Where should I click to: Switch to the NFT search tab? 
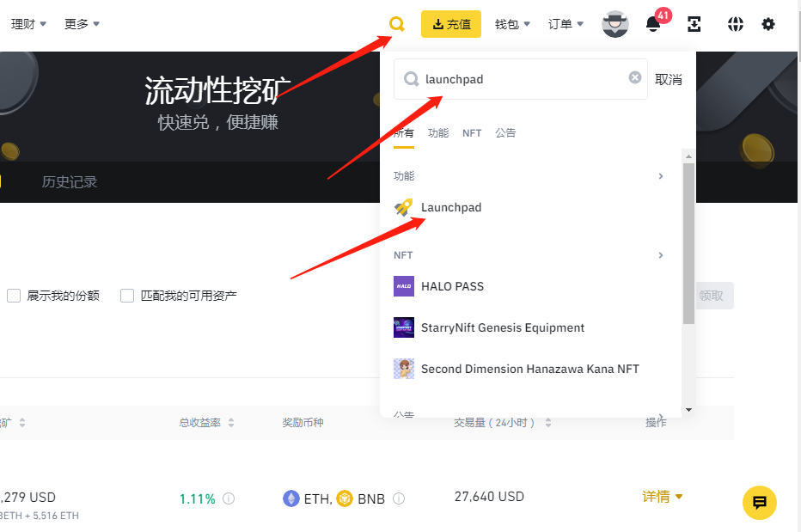pyautogui.click(x=472, y=133)
